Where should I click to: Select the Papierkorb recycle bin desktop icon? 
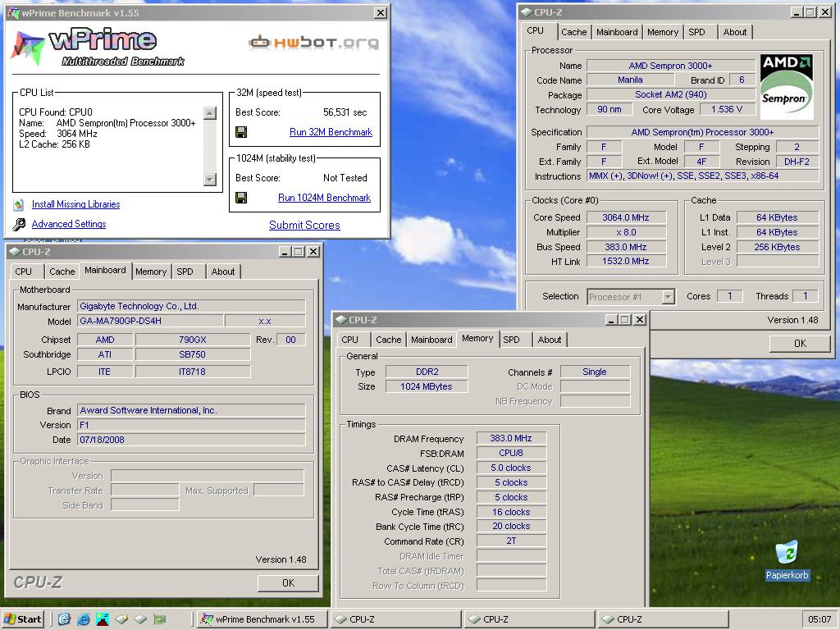click(x=787, y=560)
